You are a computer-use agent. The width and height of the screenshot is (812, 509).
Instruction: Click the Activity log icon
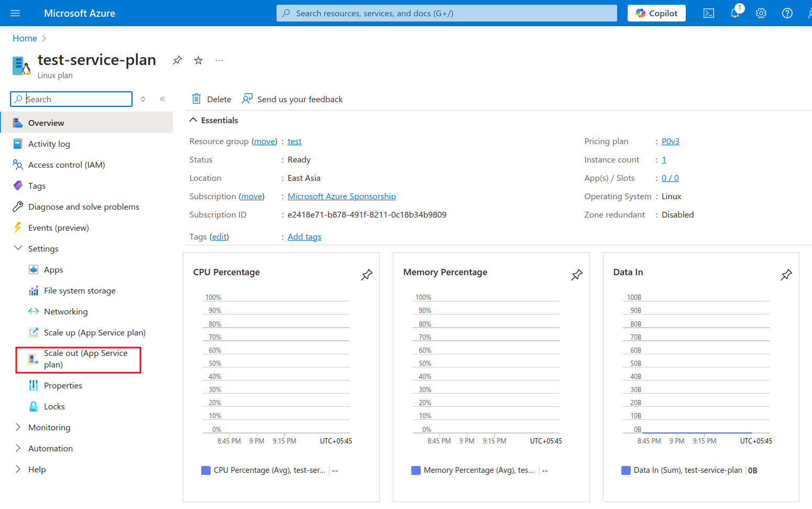pyautogui.click(x=18, y=144)
